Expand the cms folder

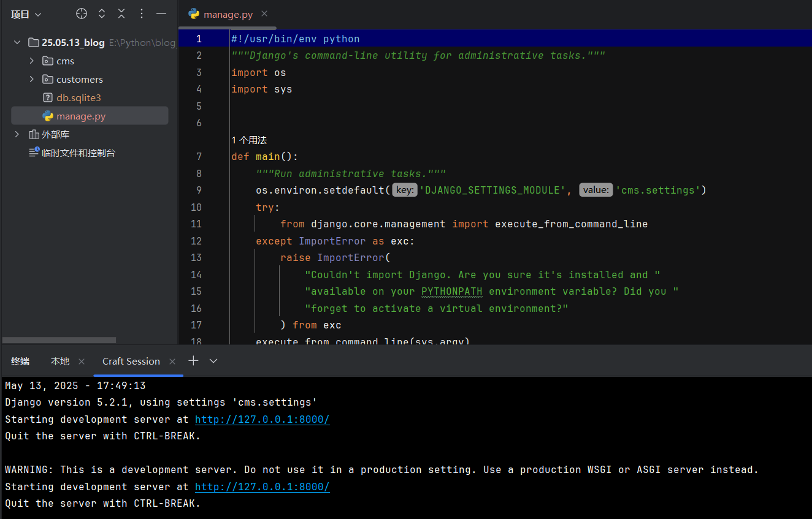pyautogui.click(x=32, y=61)
